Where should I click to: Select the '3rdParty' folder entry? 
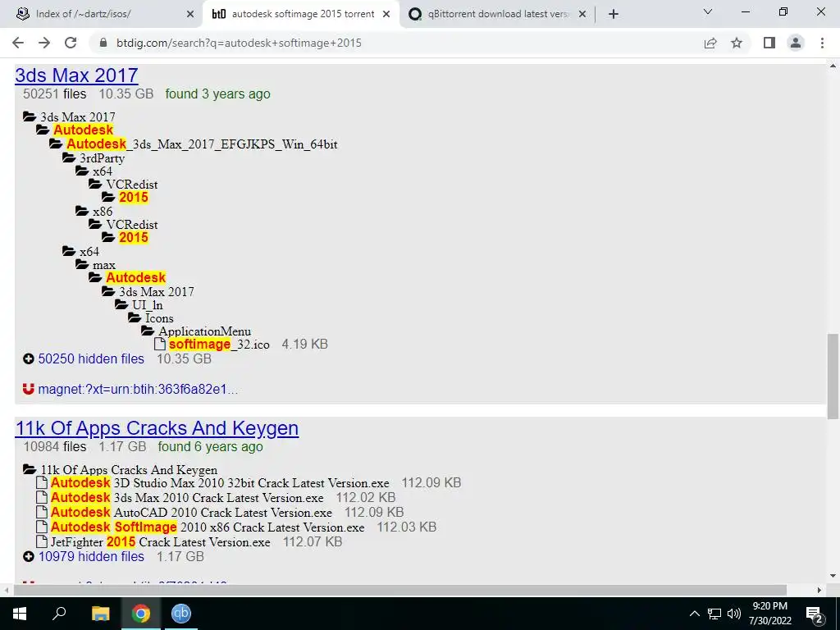point(102,158)
